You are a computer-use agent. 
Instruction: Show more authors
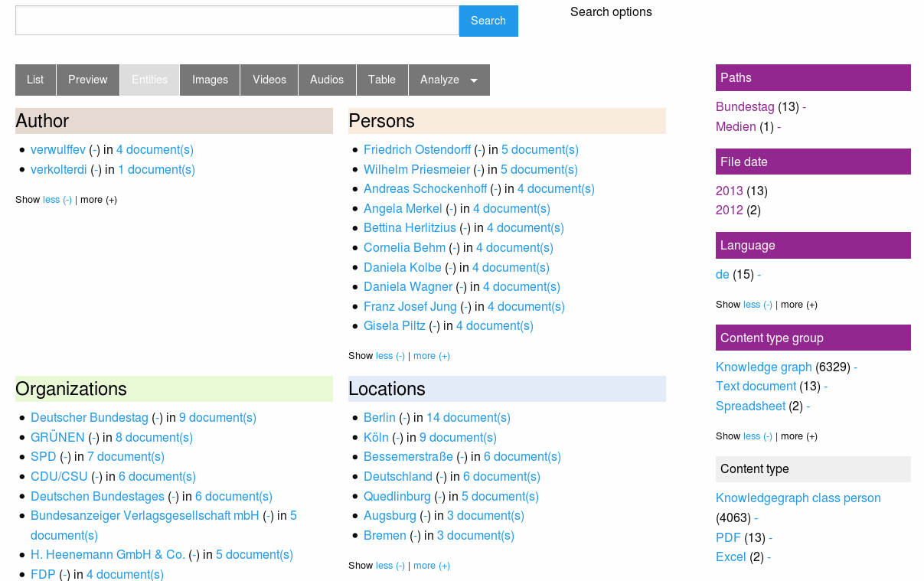coord(99,200)
